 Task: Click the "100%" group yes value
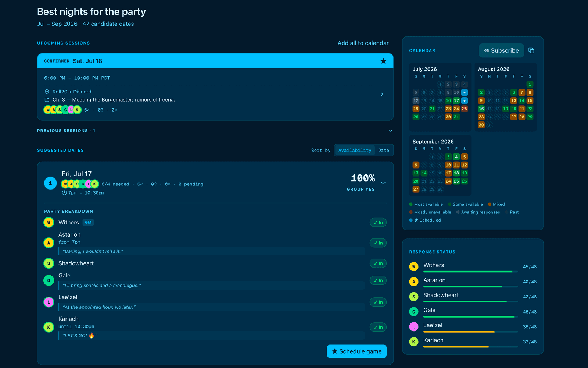[x=363, y=178]
